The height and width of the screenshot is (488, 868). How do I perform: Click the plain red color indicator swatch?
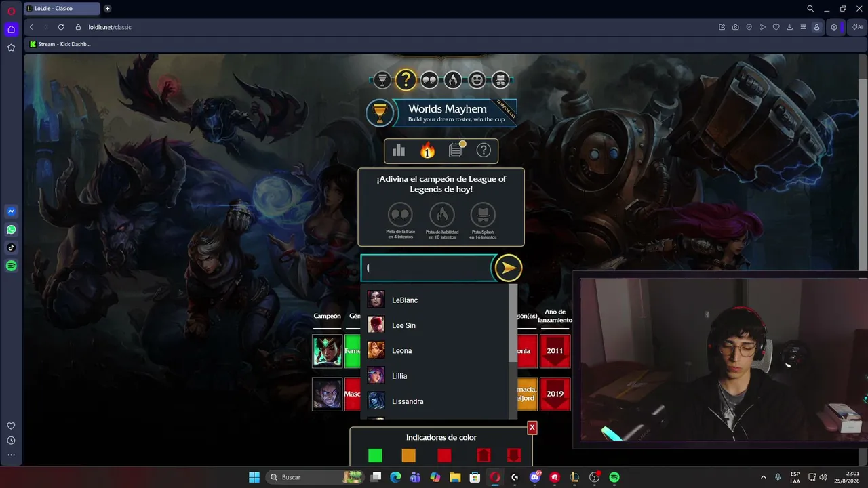(444, 455)
